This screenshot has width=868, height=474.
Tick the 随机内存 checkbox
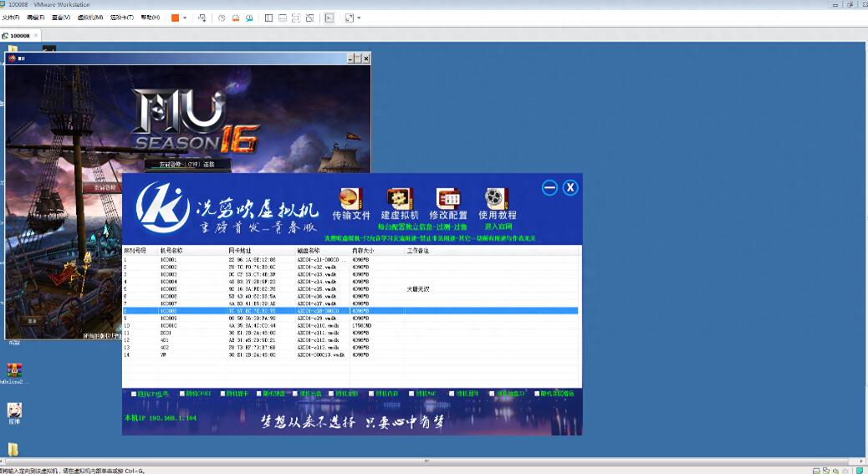[371, 394]
